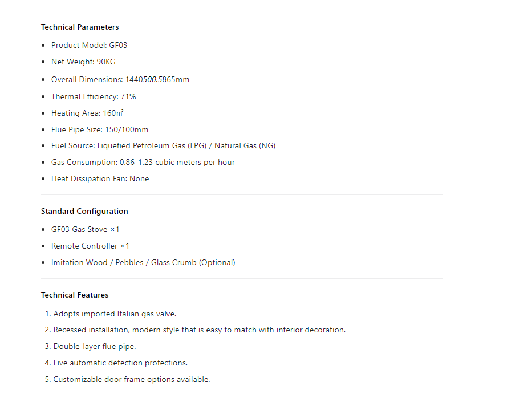Click the Overall Dimensions specification line
532x394 pixels.
(x=120, y=79)
